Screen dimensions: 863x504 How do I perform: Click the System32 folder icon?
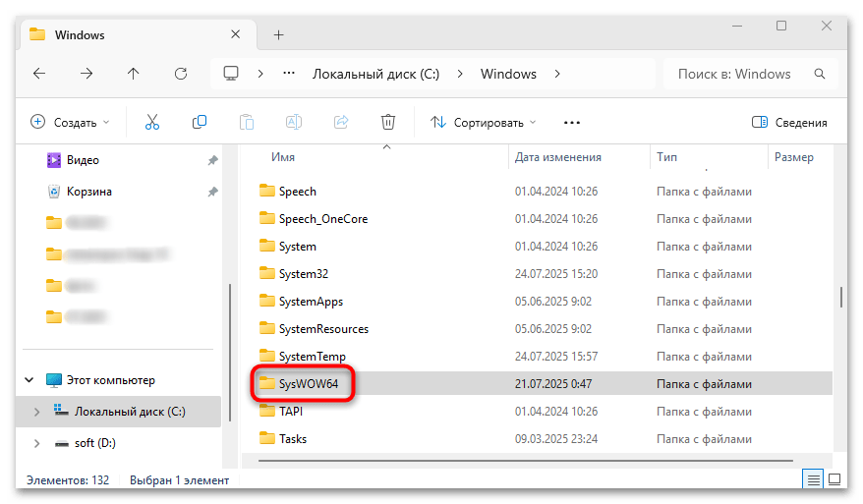tap(267, 273)
